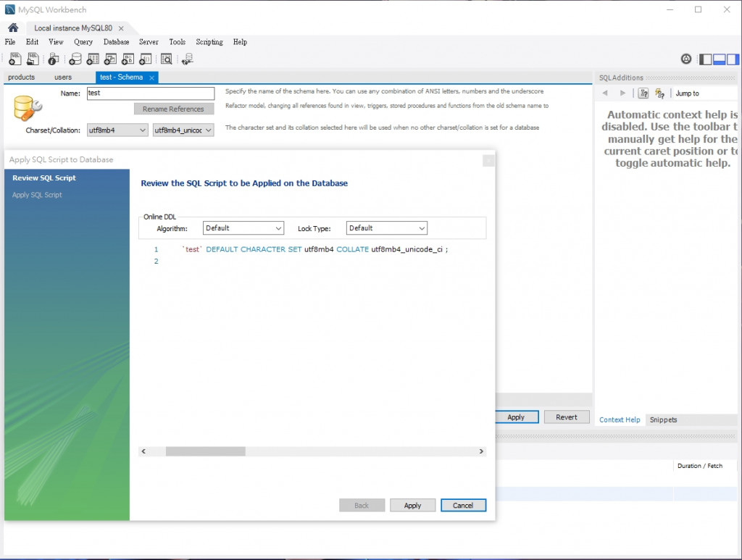Select the Apply SQL Script step

[37, 195]
